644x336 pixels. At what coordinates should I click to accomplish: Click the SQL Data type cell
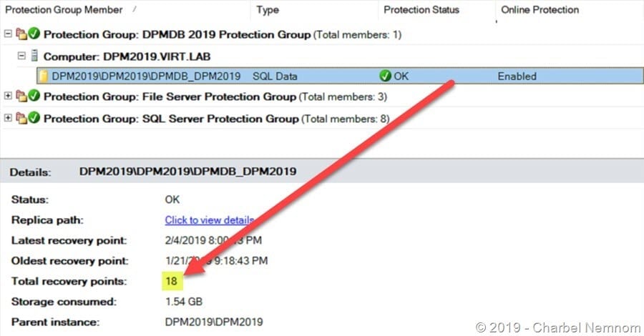pyautogui.click(x=275, y=76)
